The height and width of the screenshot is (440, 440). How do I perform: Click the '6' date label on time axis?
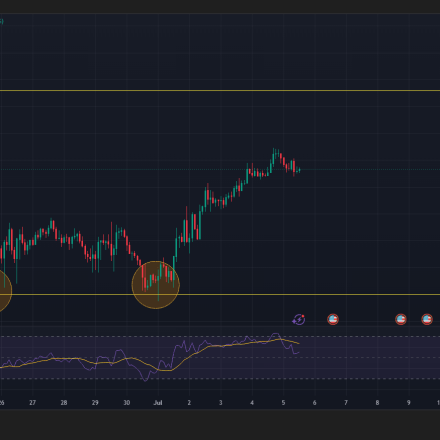(314, 403)
